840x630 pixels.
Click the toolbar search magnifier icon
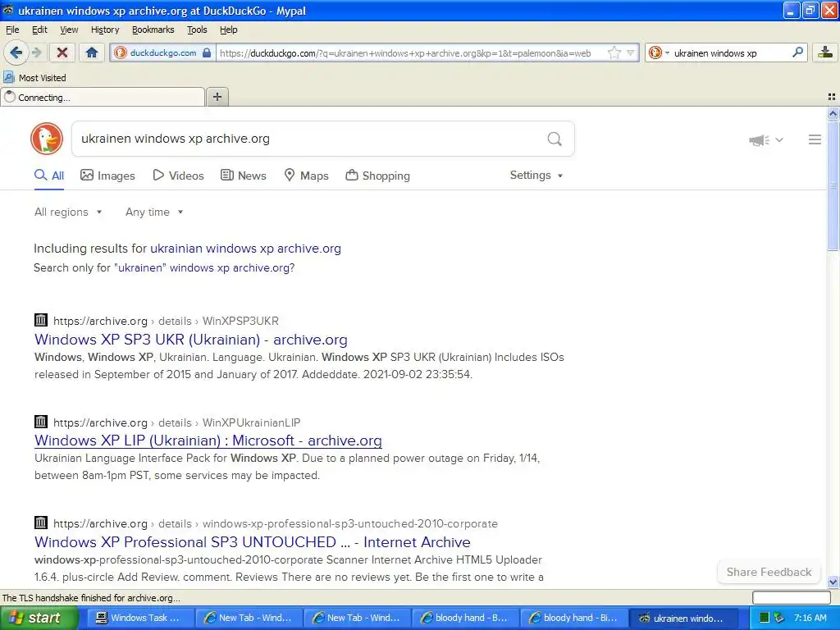pyautogui.click(x=797, y=52)
